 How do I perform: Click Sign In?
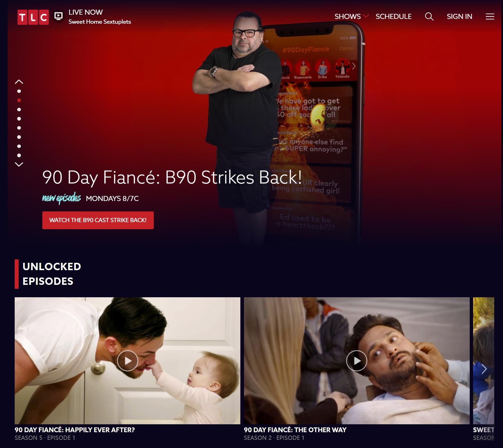pos(459,16)
